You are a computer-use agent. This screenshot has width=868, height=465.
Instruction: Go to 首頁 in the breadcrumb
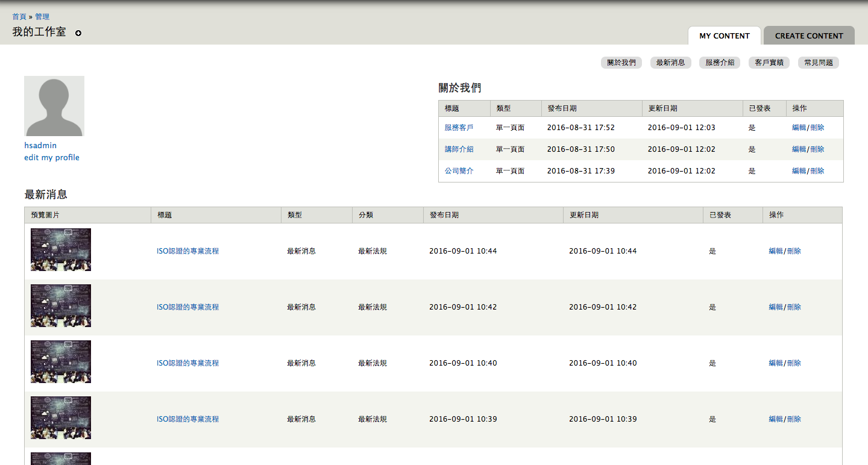tap(19, 17)
